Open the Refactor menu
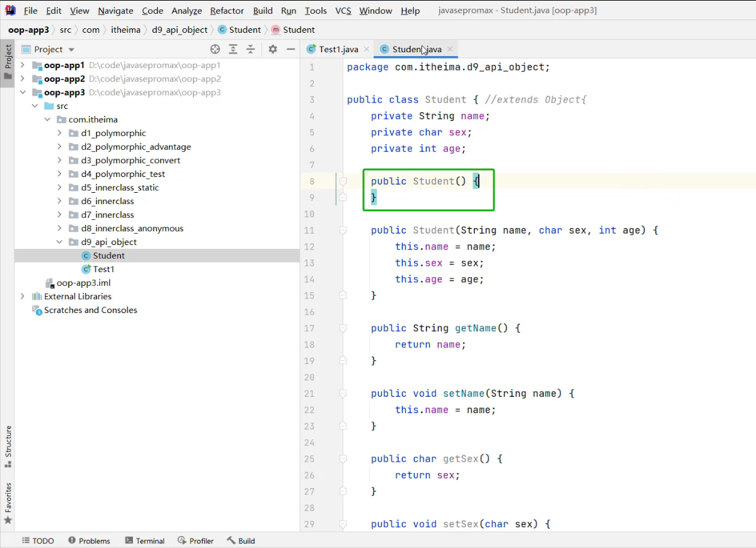 tap(227, 11)
